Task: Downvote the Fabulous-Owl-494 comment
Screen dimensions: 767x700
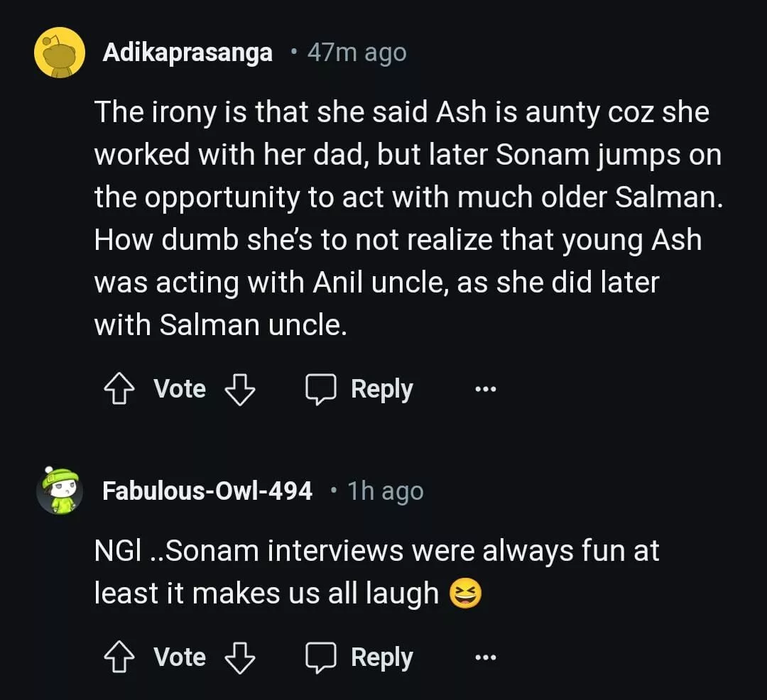Action: coord(239,657)
